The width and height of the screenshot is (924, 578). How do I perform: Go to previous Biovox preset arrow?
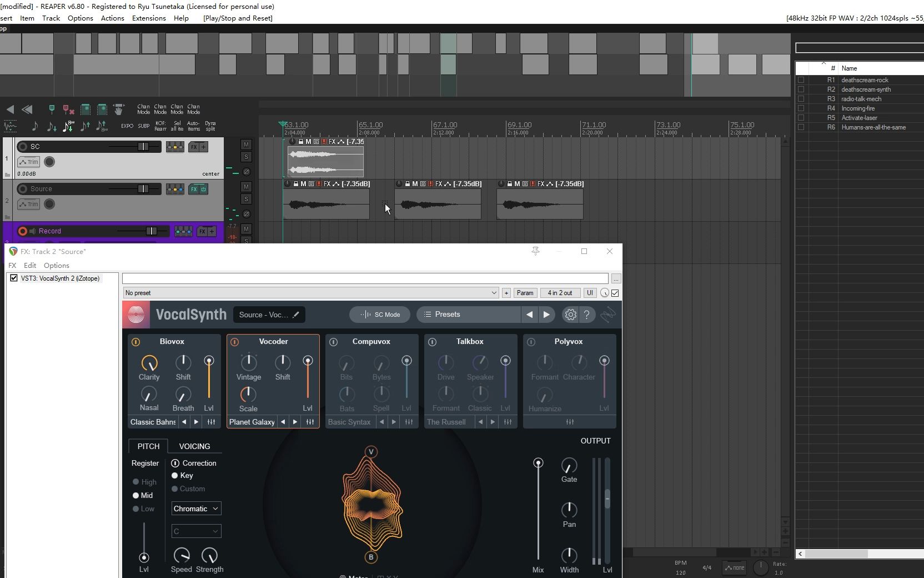click(x=184, y=422)
